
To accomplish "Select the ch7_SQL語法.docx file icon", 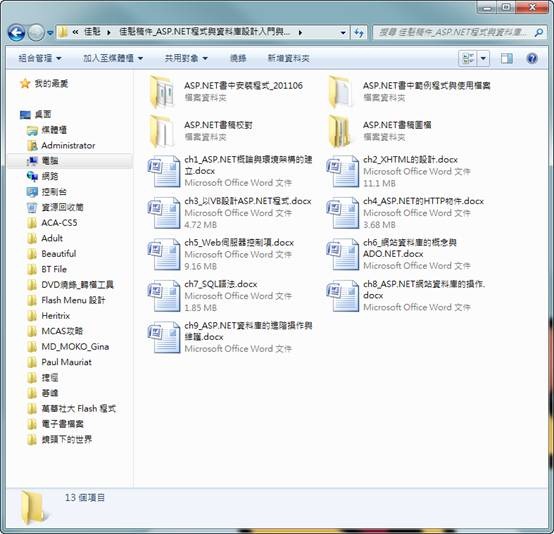I will [164, 296].
